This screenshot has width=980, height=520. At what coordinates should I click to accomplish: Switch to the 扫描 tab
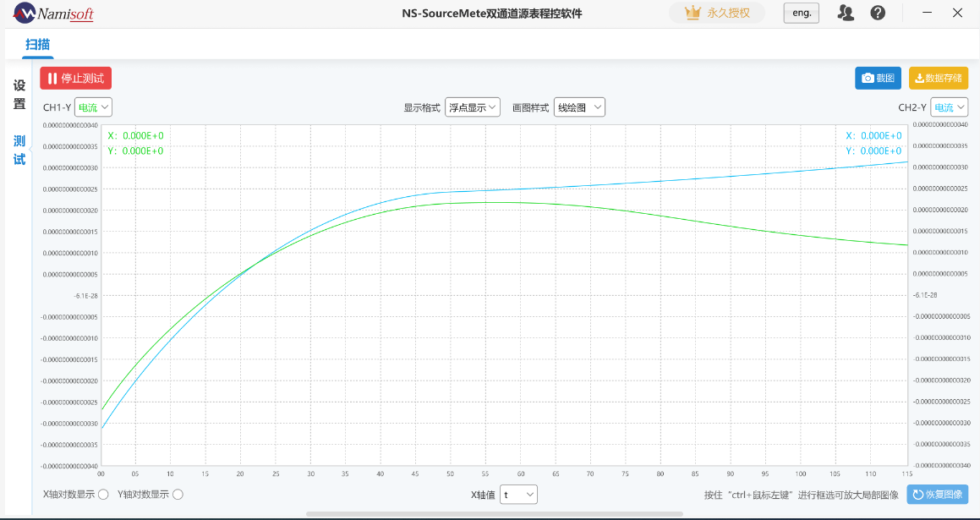pos(36,44)
